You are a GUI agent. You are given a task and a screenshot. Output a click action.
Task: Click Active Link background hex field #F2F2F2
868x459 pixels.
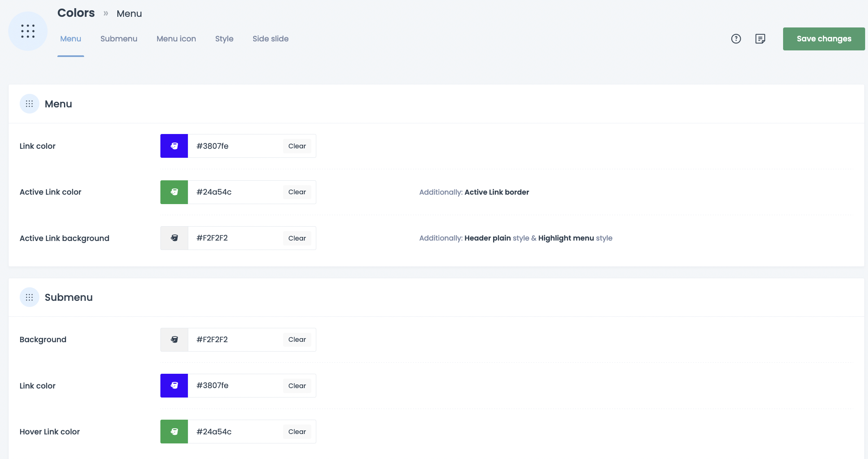pos(235,238)
